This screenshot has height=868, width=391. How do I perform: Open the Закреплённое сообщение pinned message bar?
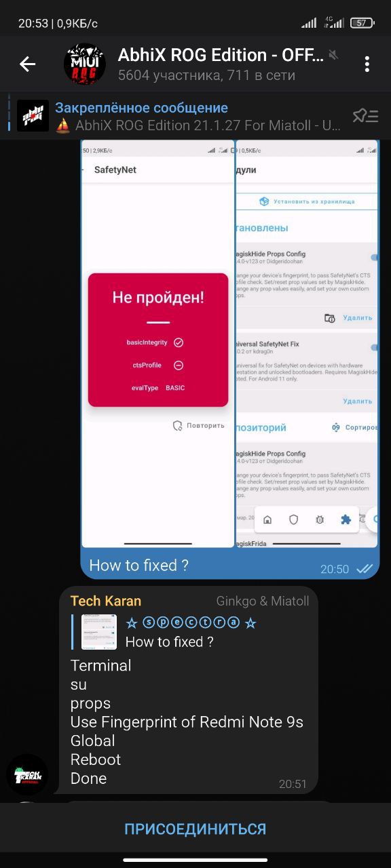[195, 116]
